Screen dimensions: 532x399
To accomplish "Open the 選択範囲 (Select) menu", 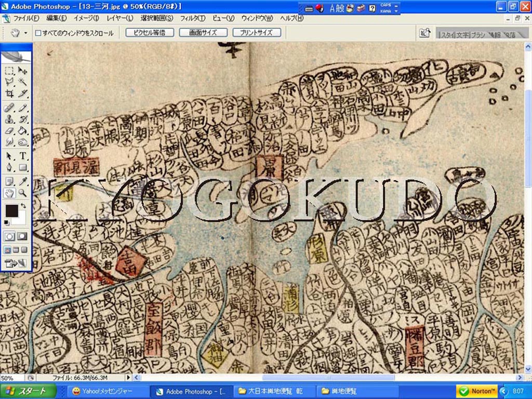I will pyautogui.click(x=157, y=18).
